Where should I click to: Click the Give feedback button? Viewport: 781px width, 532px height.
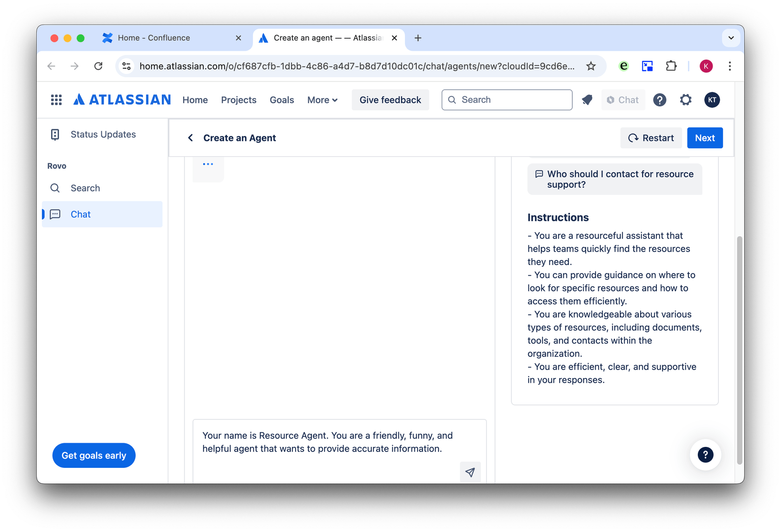[390, 100]
